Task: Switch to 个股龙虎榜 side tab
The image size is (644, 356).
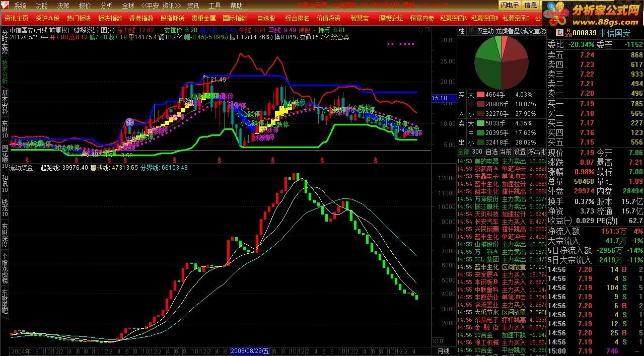Action: pyautogui.click(x=5, y=268)
